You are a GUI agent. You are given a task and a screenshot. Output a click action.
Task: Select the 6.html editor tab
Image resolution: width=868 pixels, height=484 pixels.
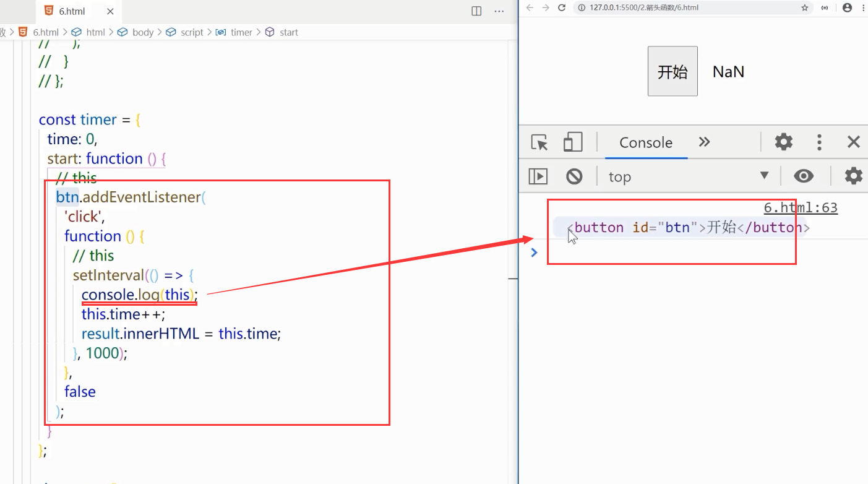(79, 11)
